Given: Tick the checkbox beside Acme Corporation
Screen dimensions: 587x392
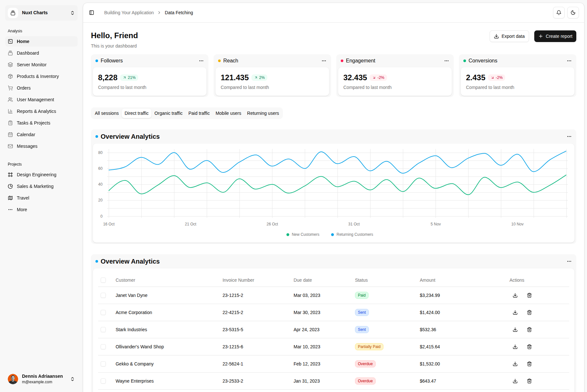Looking at the screenshot, I should coord(103,312).
